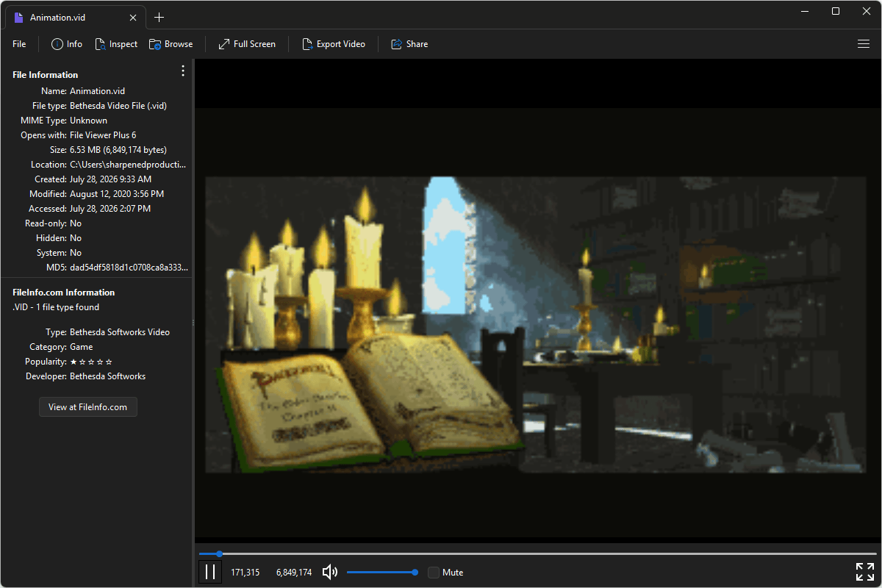Open the File menu
Screen dimensions: 882x588
(x=19, y=44)
